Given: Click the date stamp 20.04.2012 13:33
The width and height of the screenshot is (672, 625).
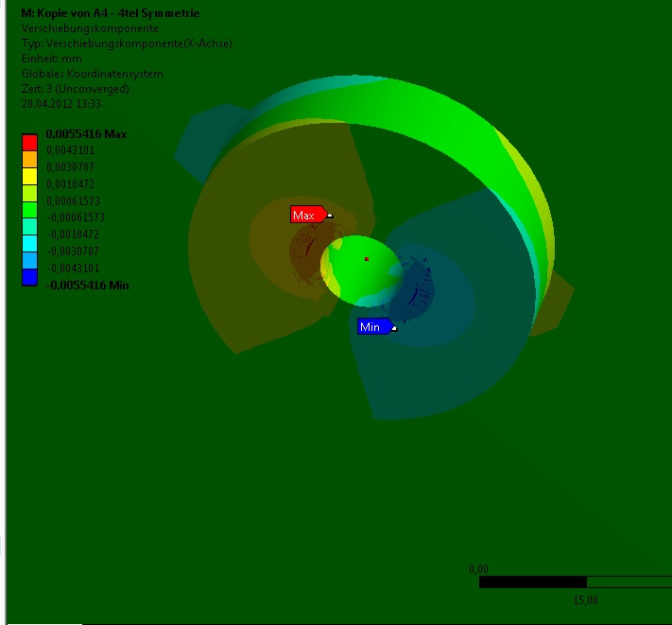Looking at the screenshot, I should 60,104.
